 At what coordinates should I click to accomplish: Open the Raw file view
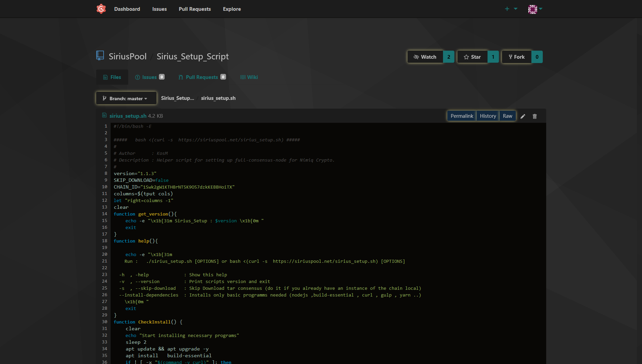point(507,116)
